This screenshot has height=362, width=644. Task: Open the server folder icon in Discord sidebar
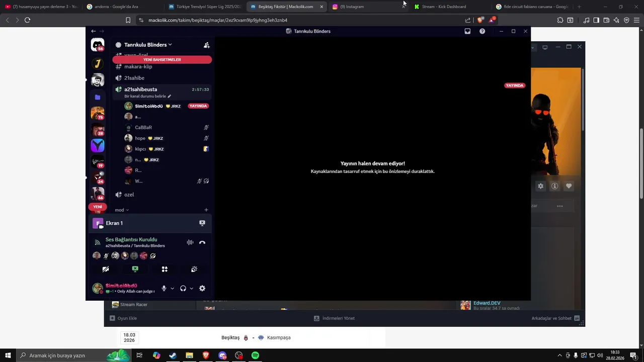pos(98,97)
